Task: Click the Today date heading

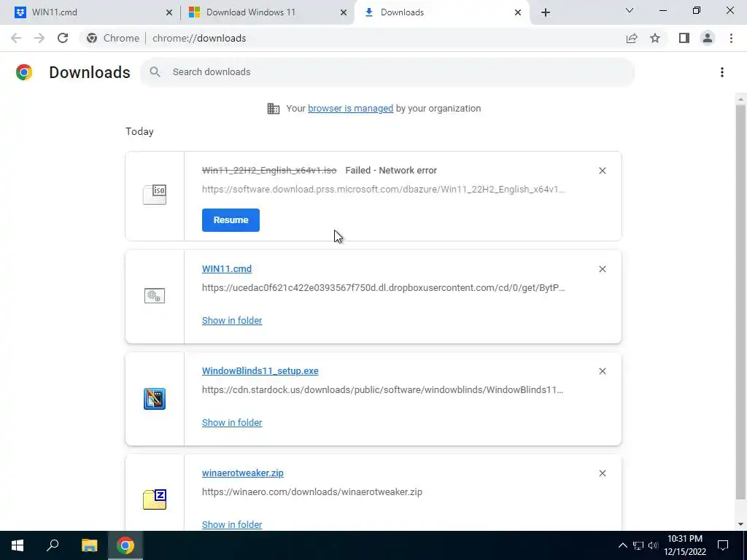Action: (139, 131)
